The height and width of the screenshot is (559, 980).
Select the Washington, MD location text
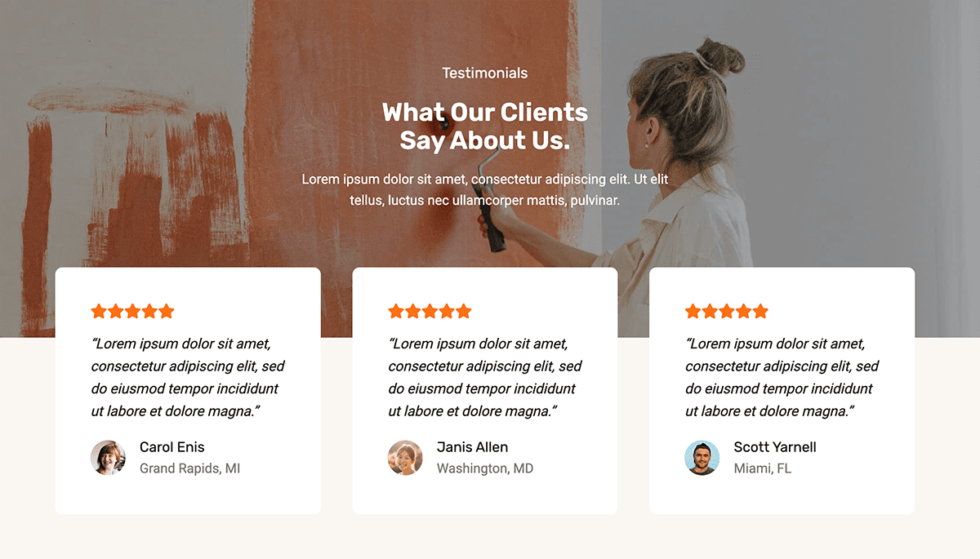pos(485,468)
